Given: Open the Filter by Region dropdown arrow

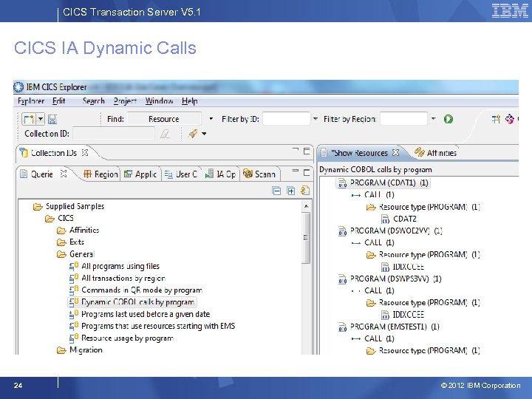Looking at the screenshot, I should click(x=433, y=119).
